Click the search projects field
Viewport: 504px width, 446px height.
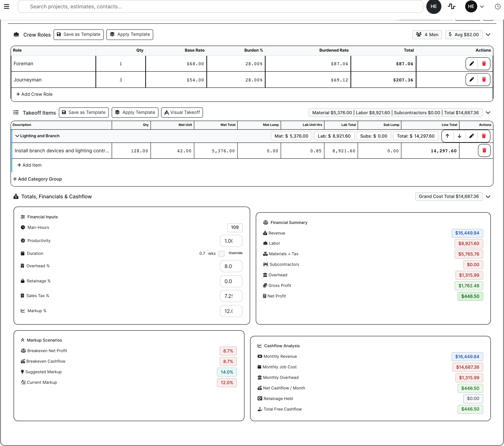(220, 6)
